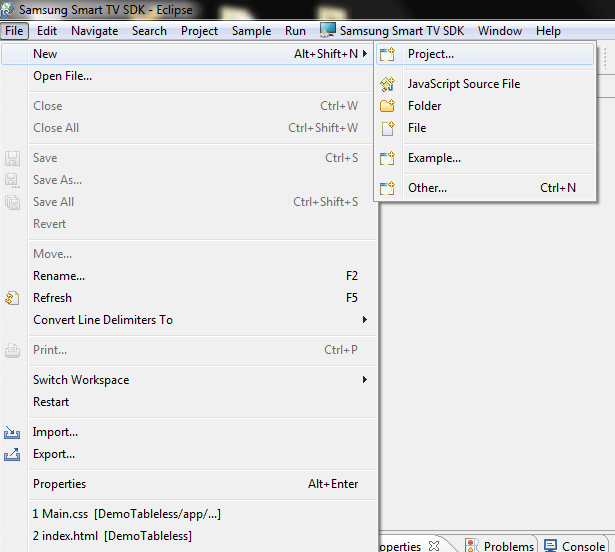Click the JavaScript Source File icon
This screenshot has height=552, width=615.
(387, 84)
